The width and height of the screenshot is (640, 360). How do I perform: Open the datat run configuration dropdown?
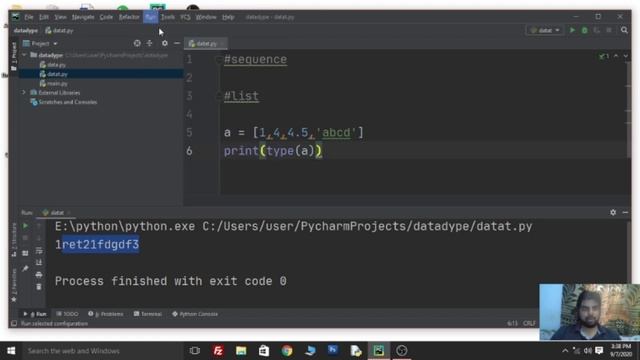(545, 30)
